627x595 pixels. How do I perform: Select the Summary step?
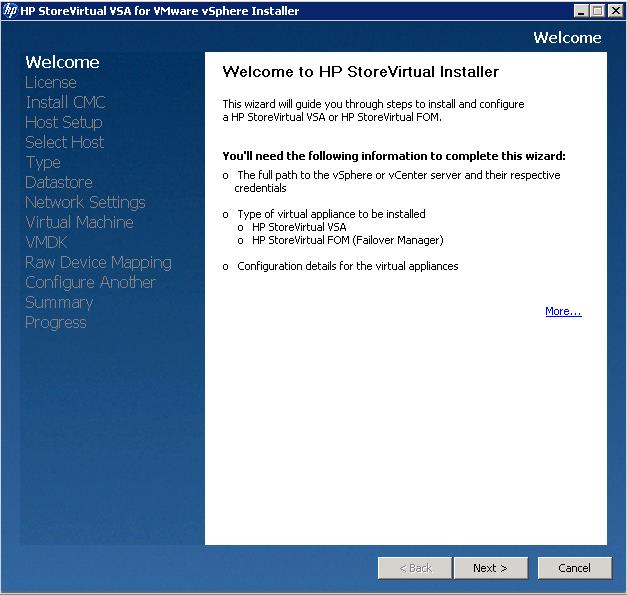[x=59, y=303]
